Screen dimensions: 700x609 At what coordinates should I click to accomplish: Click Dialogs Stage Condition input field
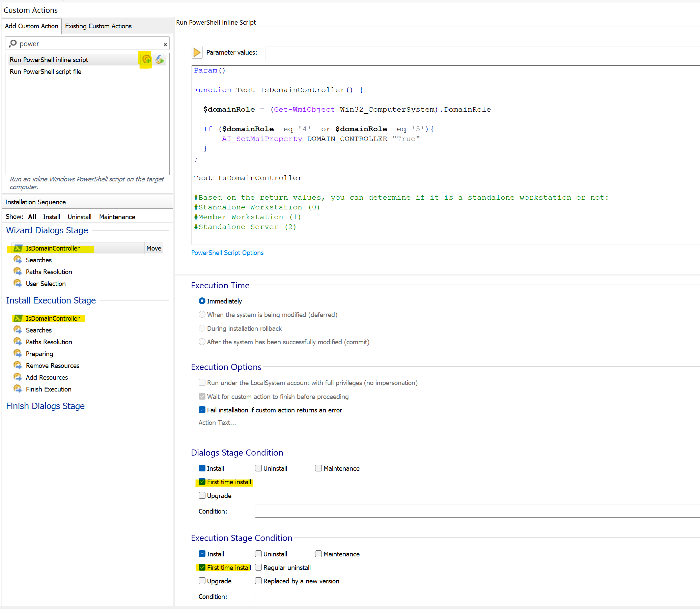tap(477, 511)
